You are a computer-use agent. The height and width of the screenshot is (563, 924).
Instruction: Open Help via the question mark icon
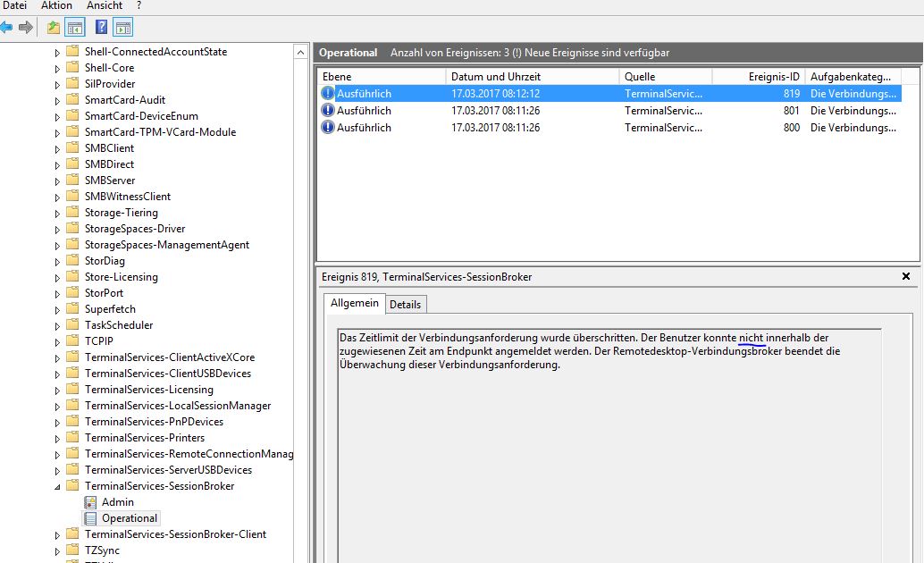tap(102, 28)
